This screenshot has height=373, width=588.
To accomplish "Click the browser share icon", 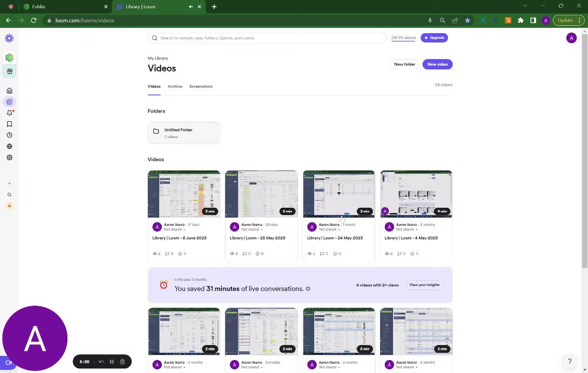I will tap(455, 21).
